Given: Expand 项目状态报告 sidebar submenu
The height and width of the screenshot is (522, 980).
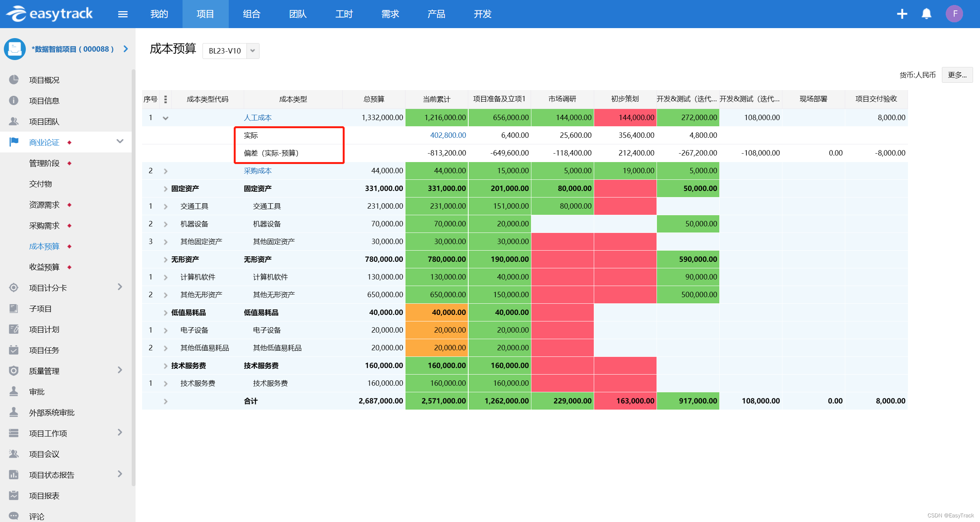Looking at the screenshot, I should point(120,474).
